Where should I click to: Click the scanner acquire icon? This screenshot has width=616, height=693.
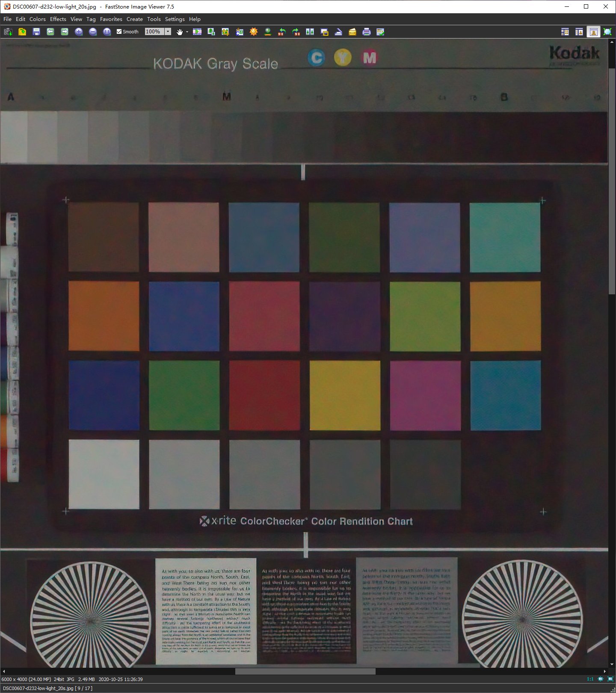point(338,32)
